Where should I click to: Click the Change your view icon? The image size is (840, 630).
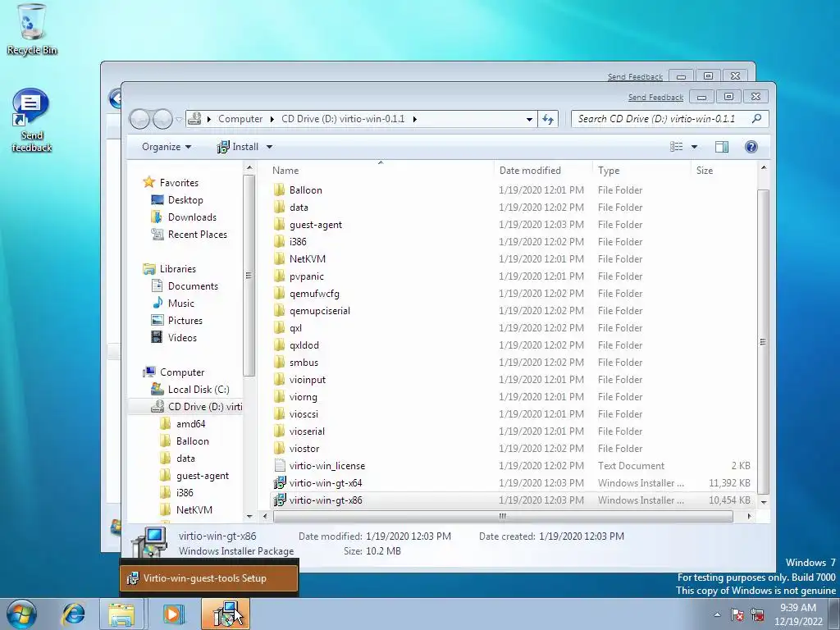[x=676, y=147]
